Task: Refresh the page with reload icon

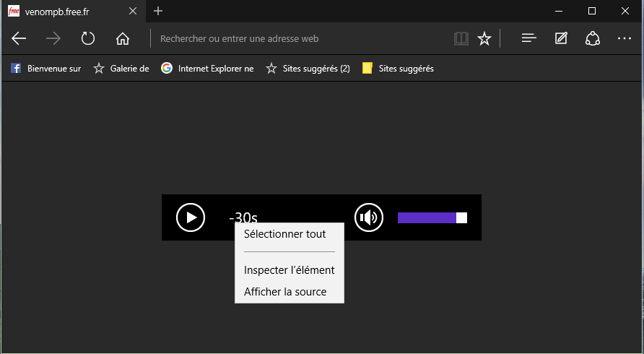Action: coord(88,39)
